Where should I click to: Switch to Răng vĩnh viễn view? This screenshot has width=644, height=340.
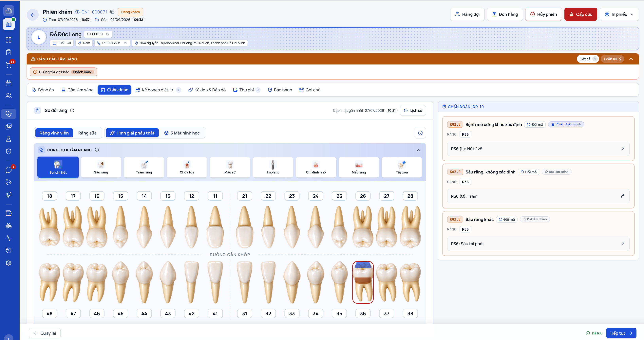click(54, 133)
